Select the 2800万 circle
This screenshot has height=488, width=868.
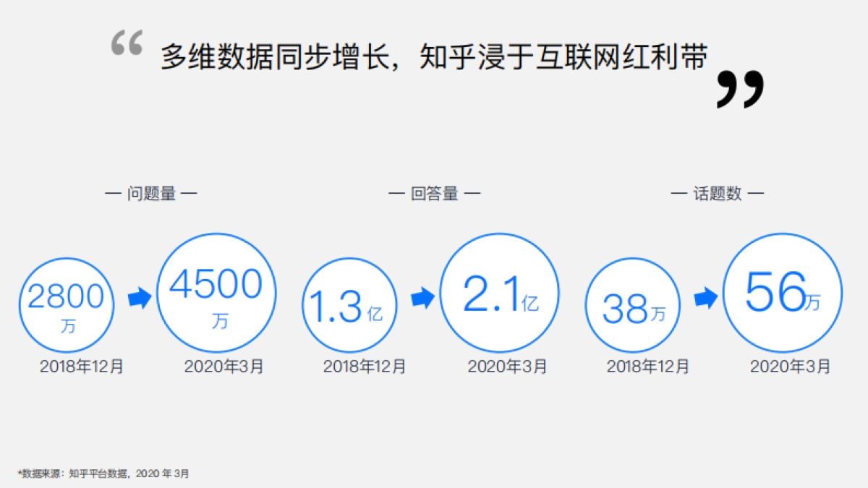pos(66,304)
